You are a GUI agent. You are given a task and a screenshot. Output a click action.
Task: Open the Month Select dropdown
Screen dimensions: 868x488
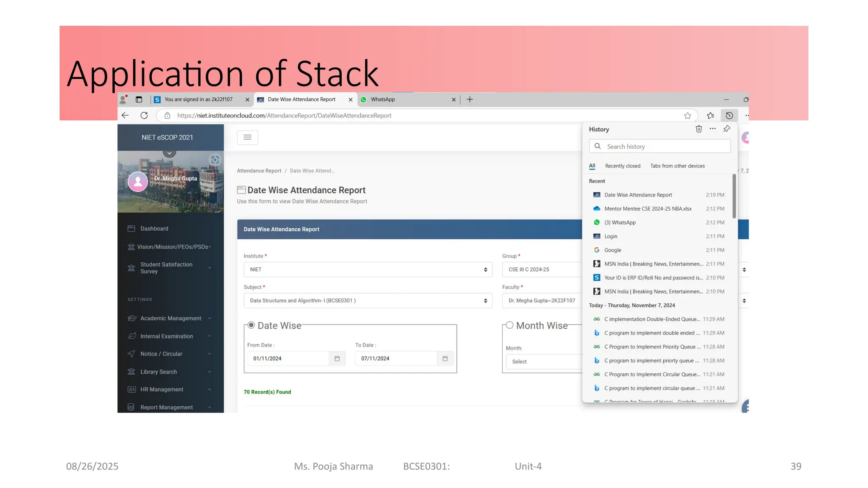pos(544,361)
